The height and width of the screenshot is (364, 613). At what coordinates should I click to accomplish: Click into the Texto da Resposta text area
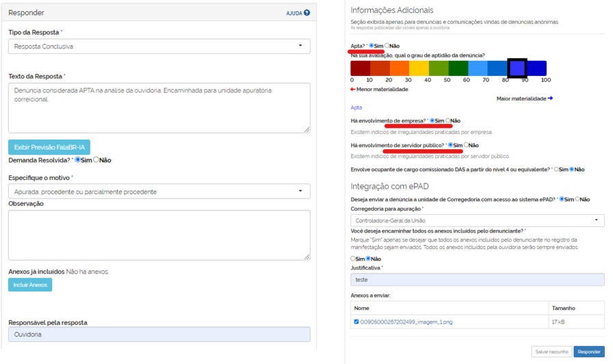159,107
